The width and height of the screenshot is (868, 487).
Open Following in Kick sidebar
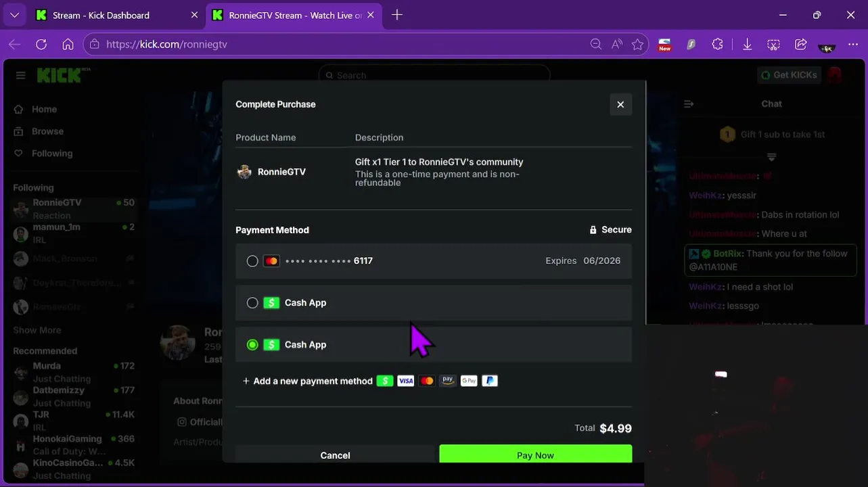click(x=44, y=154)
